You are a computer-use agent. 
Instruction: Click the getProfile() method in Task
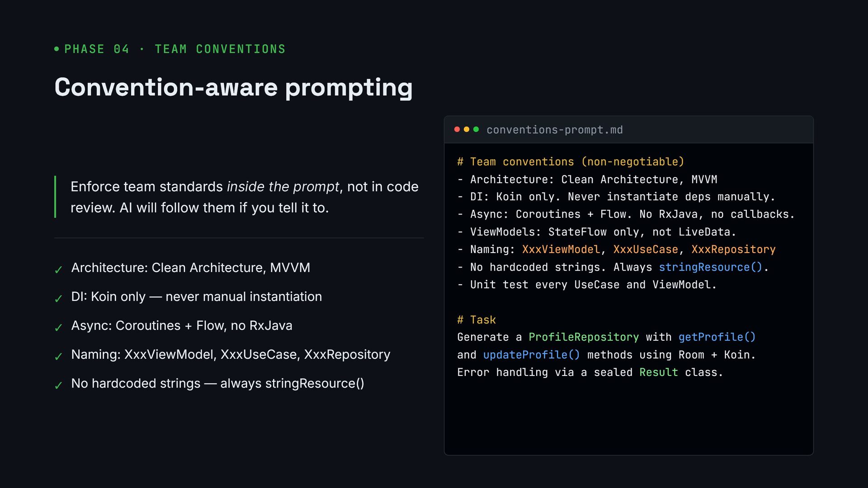pos(717,337)
